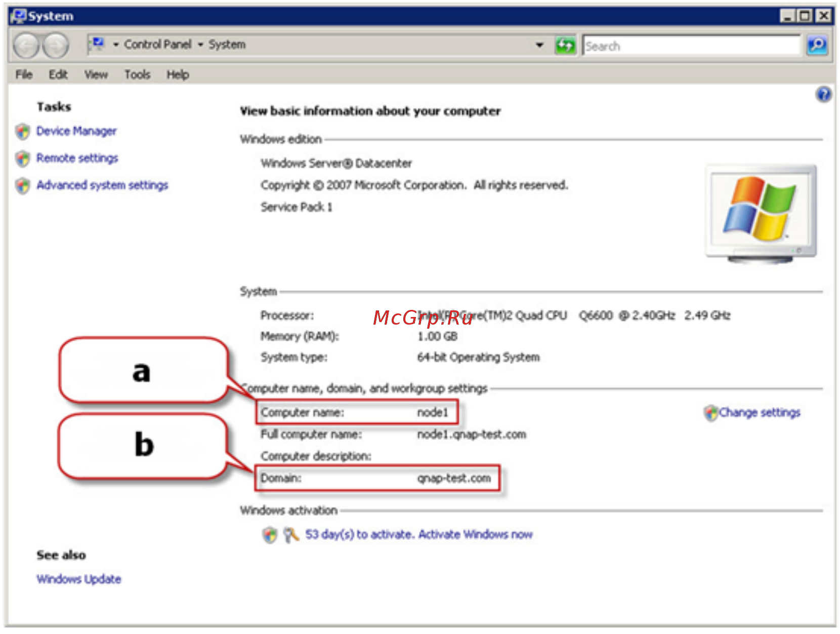This screenshot has height=634, width=840.
Task: Click the green Refresh button
Action: tap(565, 46)
